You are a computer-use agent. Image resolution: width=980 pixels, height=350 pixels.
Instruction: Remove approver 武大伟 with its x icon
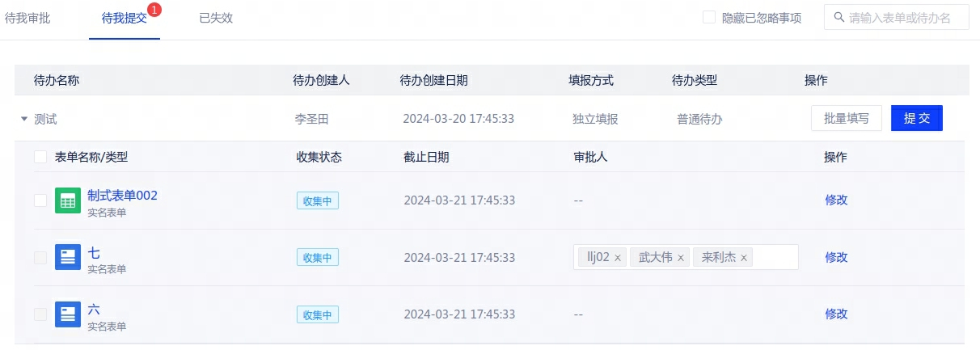click(x=681, y=258)
